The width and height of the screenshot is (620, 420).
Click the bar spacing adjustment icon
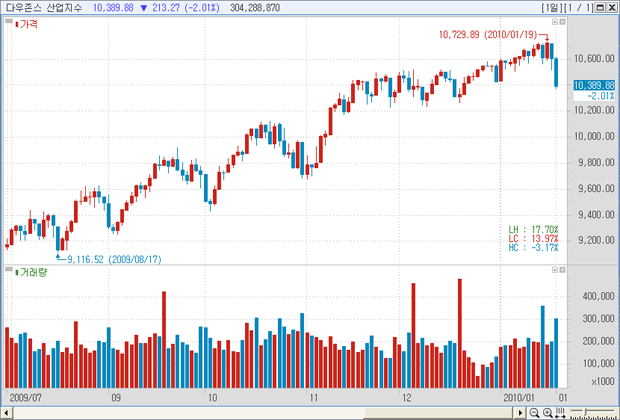561,412
